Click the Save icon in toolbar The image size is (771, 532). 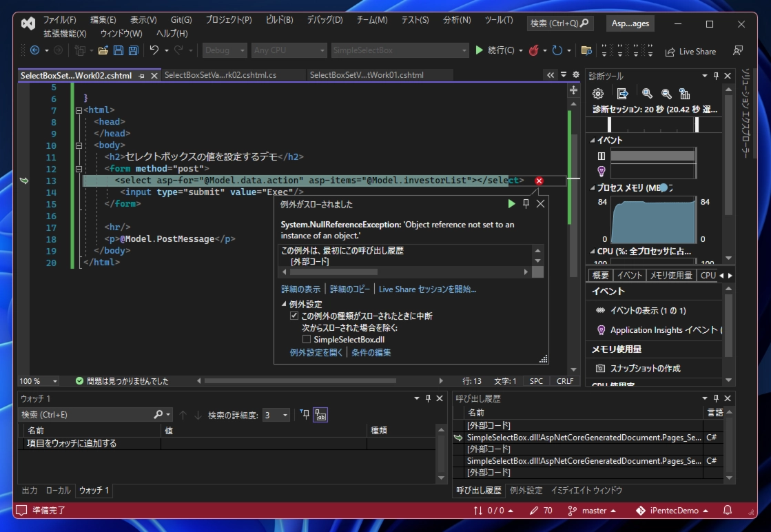pos(118,50)
